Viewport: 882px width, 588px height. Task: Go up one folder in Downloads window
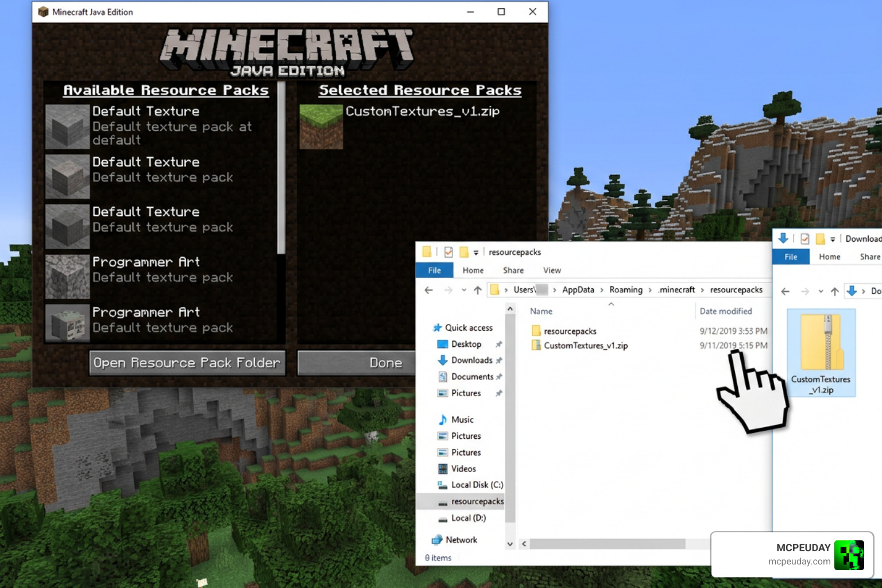pyautogui.click(x=835, y=292)
